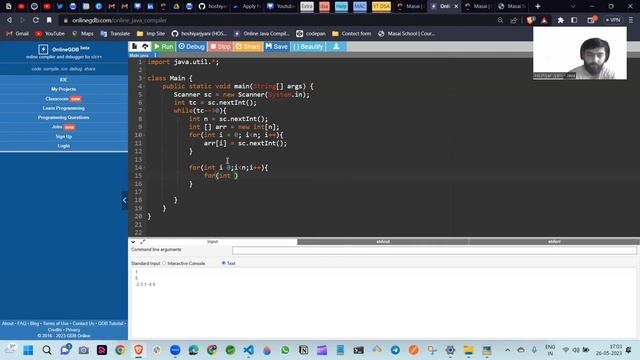
Task: Open Learn Programming link
Action: click(x=64, y=108)
